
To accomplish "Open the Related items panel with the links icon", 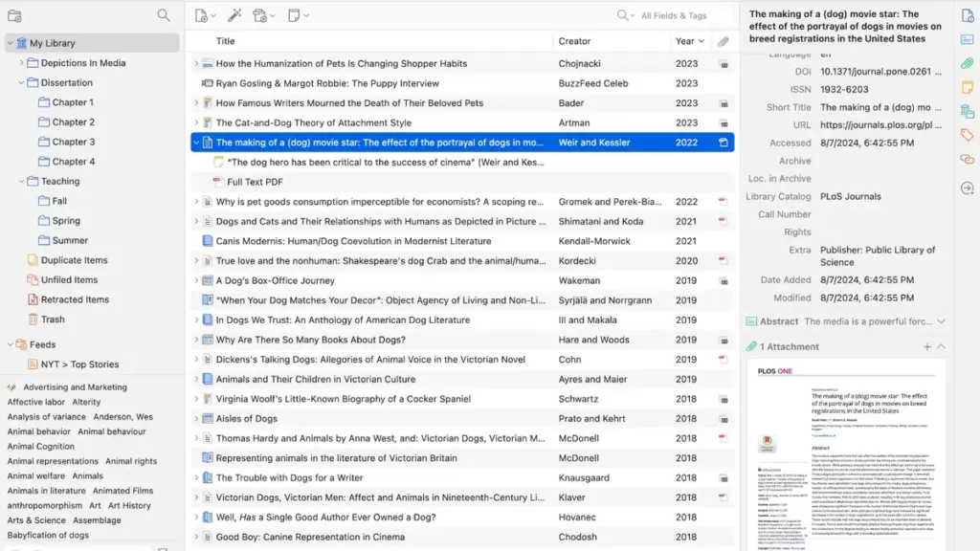I will click(967, 159).
